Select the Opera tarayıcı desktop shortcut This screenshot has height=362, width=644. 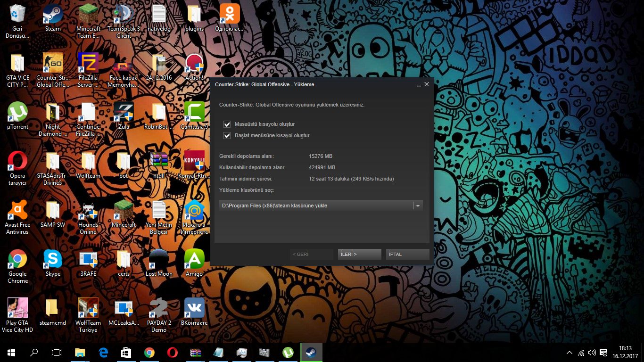tap(17, 168)
